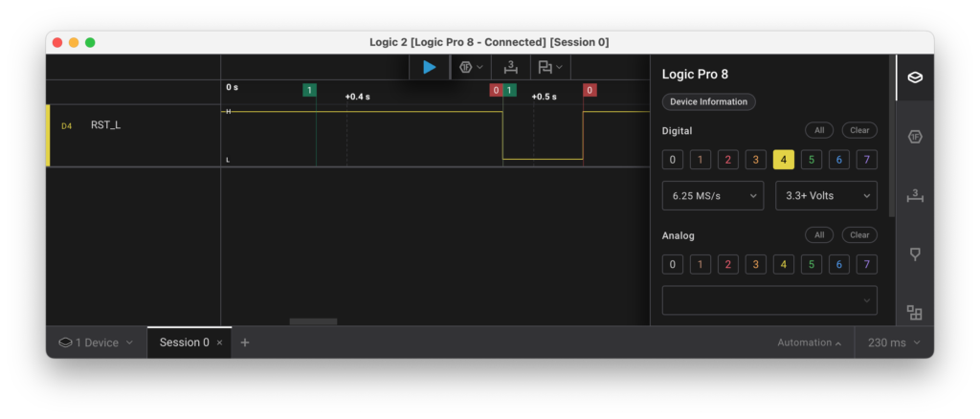Expand the 1 Device selector
The image size is (980, 419).
[96, 342]
